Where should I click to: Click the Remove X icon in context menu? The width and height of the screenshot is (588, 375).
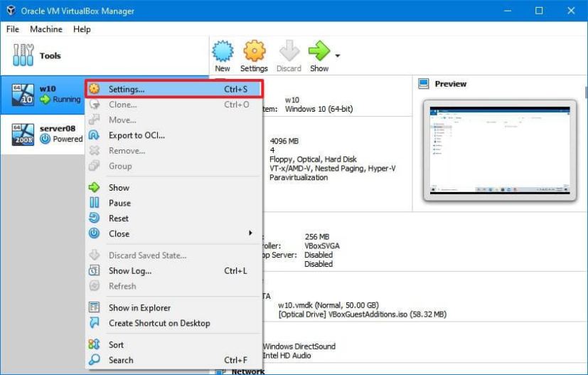point(94,151)
